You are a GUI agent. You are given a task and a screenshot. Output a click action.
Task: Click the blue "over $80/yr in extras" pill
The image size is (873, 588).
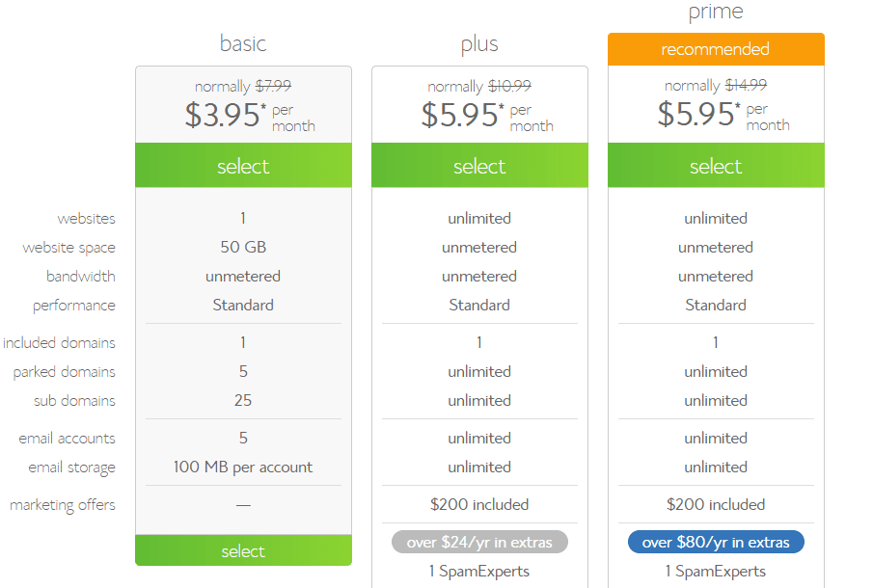pyautogui.click(x=716, y=542)
